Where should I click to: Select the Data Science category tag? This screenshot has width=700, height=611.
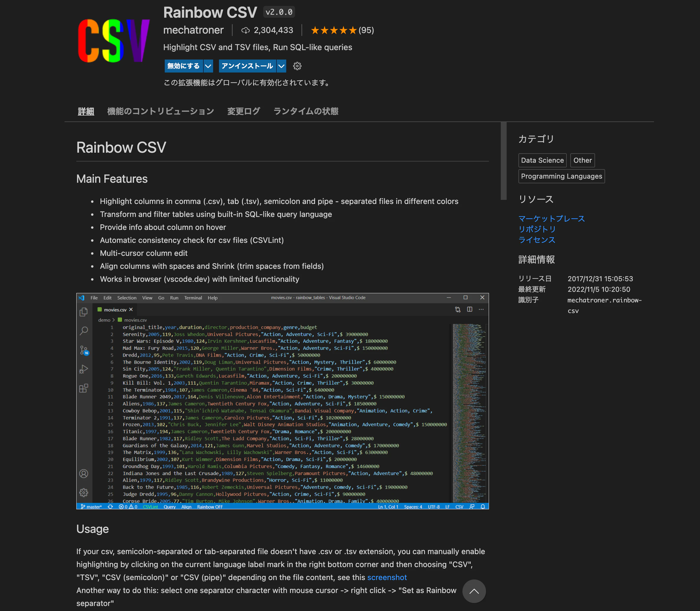542,160
